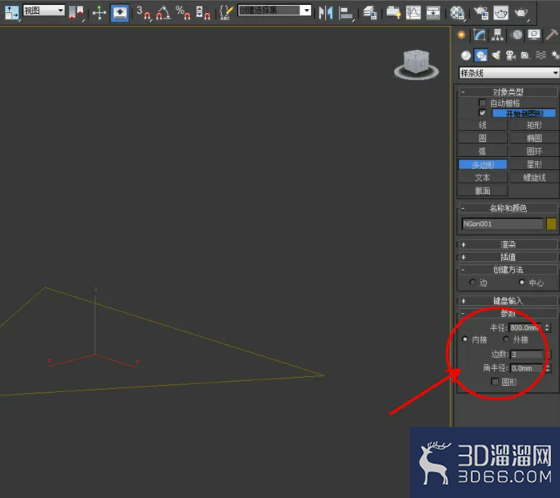Select the 中心 creation method radio

522,282
